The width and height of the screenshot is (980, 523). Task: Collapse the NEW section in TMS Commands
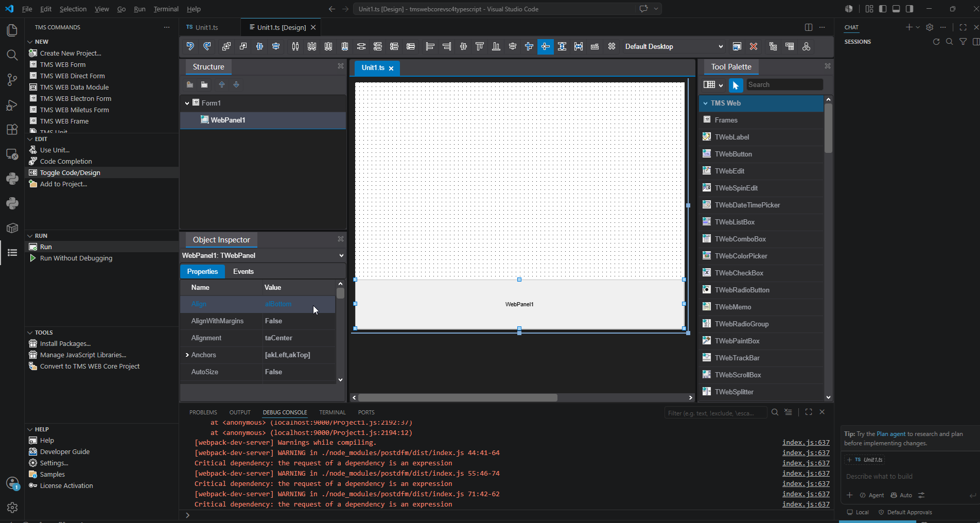(30, 42)
